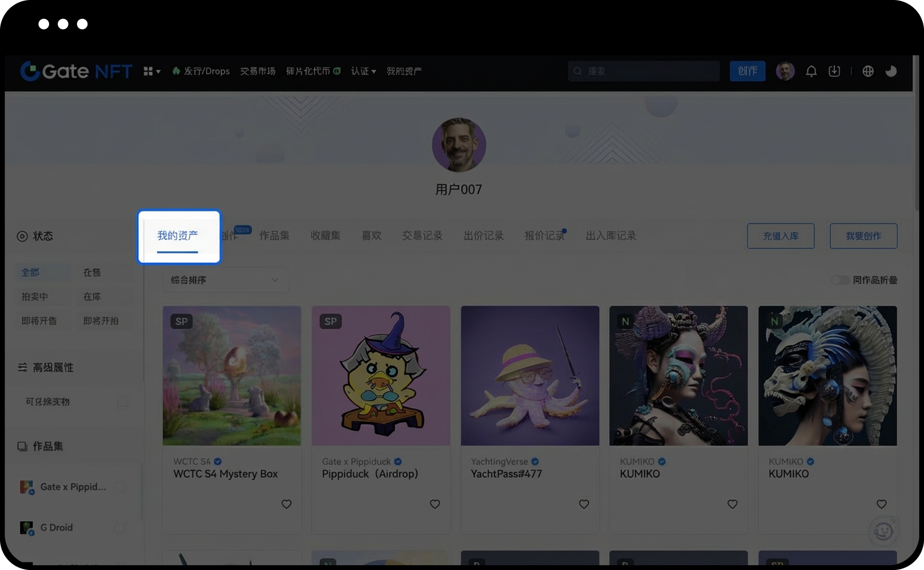Open the 交易市场 menu item
The image size is (924, 570).
click(x=257, y=71)
